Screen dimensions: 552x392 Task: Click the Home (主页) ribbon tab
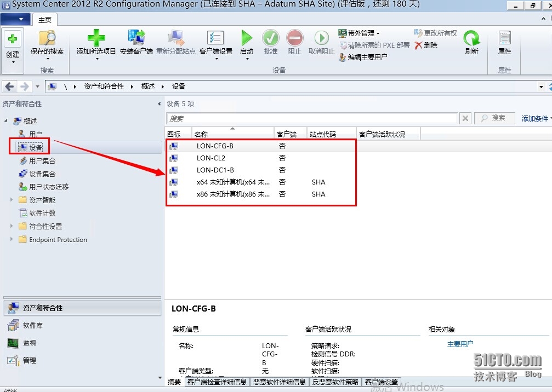[x=45, y=20]
